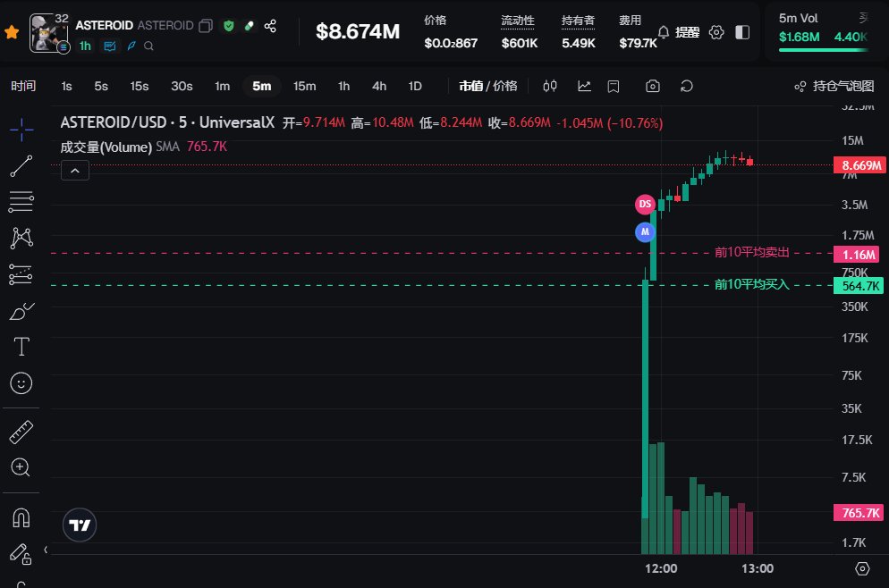The height and width of the screenshot is (588, 889).
Task: Select the brush drawing tool
Action: 21,311
